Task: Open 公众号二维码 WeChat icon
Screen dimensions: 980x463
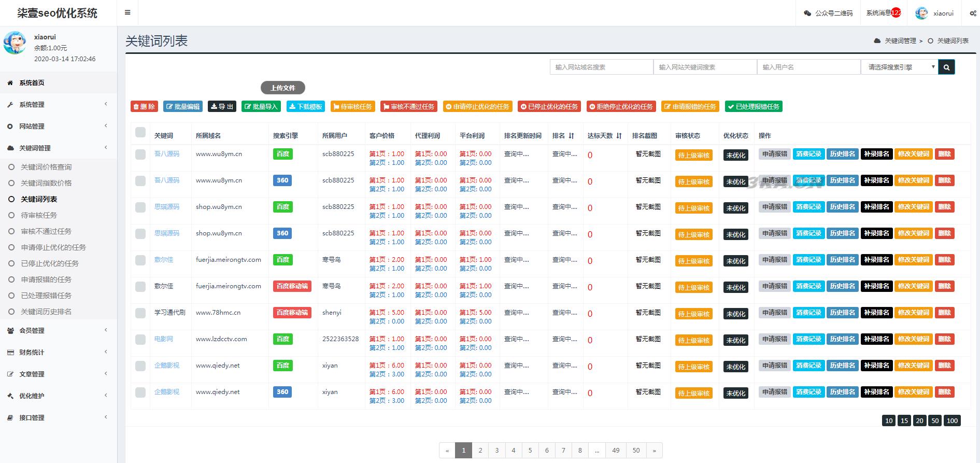Action: [x=807, y=13]
